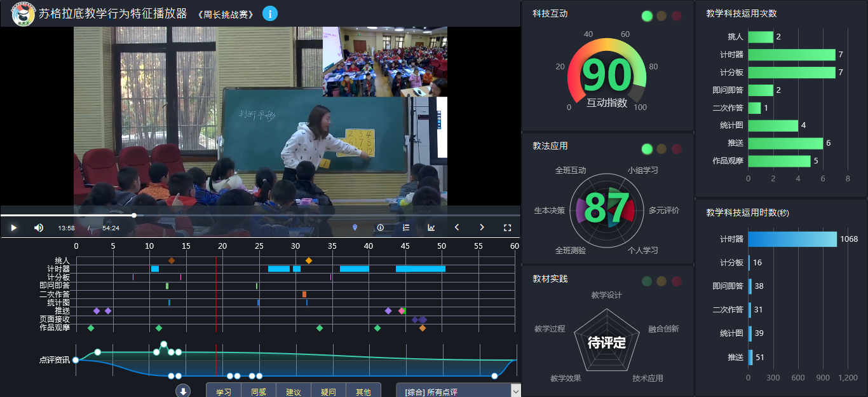
Task: Click the round download arrow button
Action: click(x=183, y=391)
